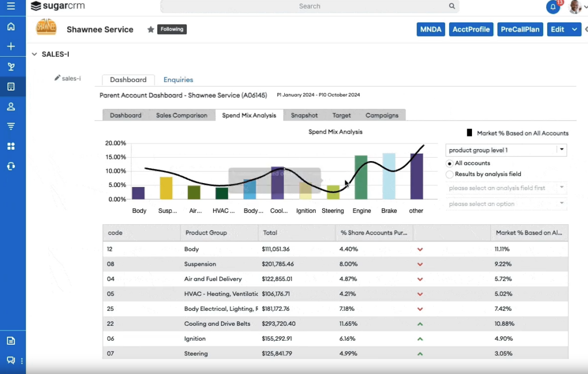The width and height of the screenshot is (588, 374).
Task: Click the notifications bell icon
Action: (x=552, y=7)
